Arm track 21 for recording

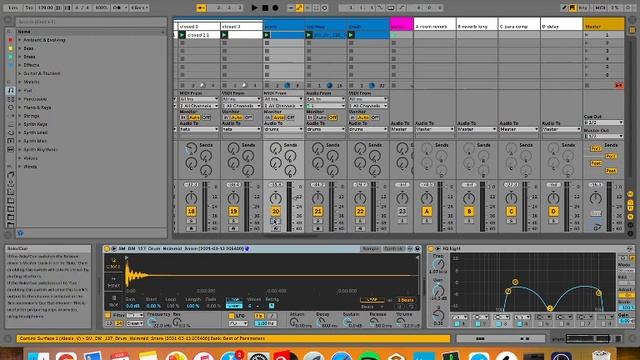318,229
